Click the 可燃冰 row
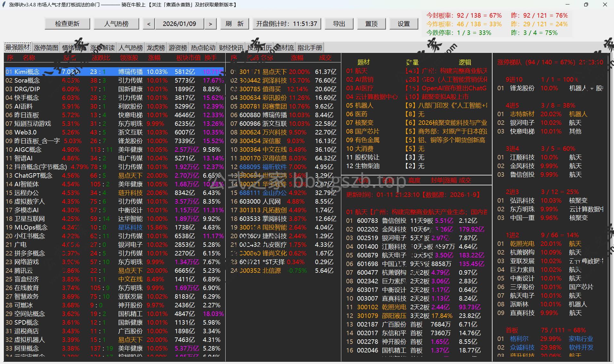 pos(114,305)
